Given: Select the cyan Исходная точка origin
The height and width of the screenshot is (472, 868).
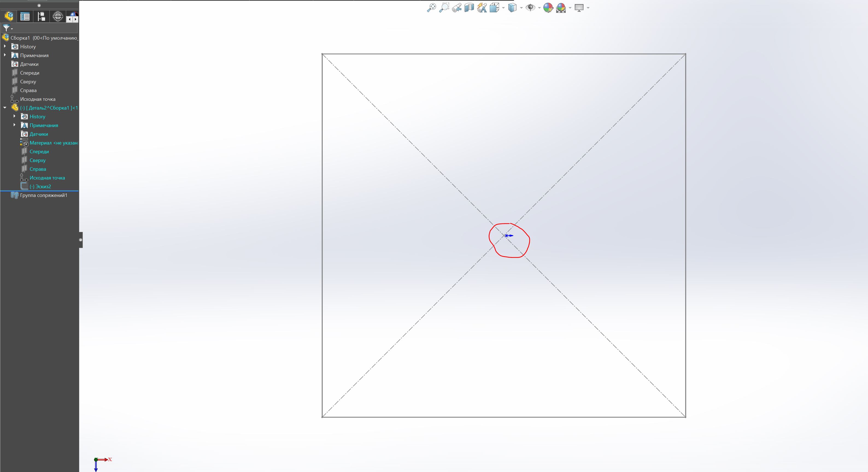Looking at the screenshot, I should 47,178.
